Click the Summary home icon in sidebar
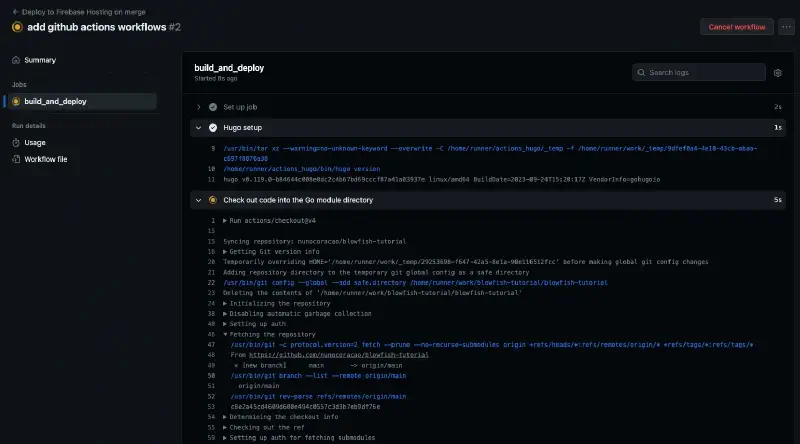Image resolution: width=800 pixels, height=444 pixels. point(17,60)
